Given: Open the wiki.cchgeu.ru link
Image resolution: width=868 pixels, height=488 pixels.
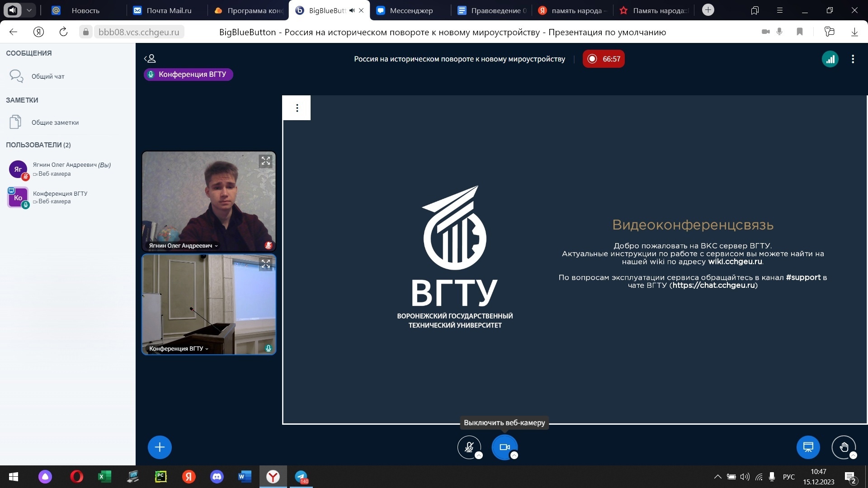Looking at the screenshot, I should click(x=735, y=262).
